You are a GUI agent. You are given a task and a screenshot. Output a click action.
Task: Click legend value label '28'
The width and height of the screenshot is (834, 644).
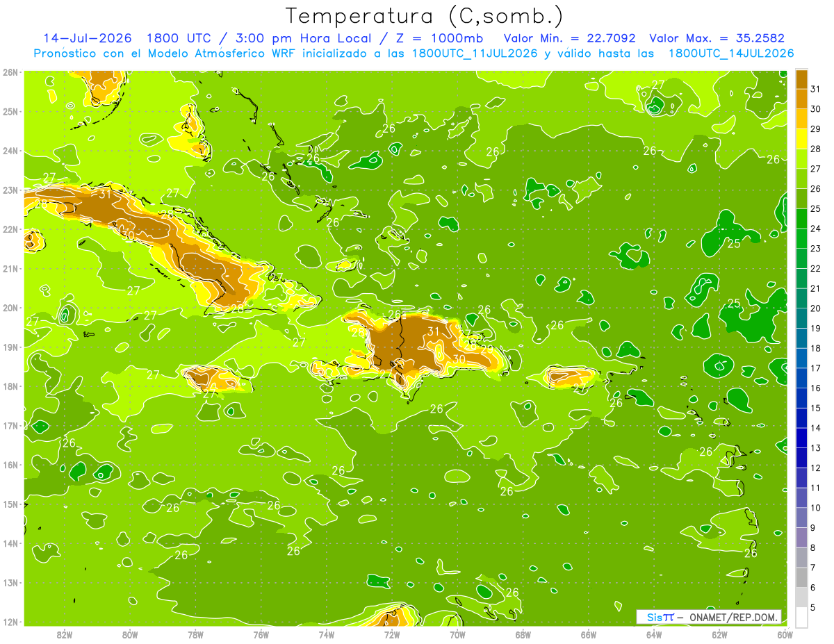[x=816, y=149]
